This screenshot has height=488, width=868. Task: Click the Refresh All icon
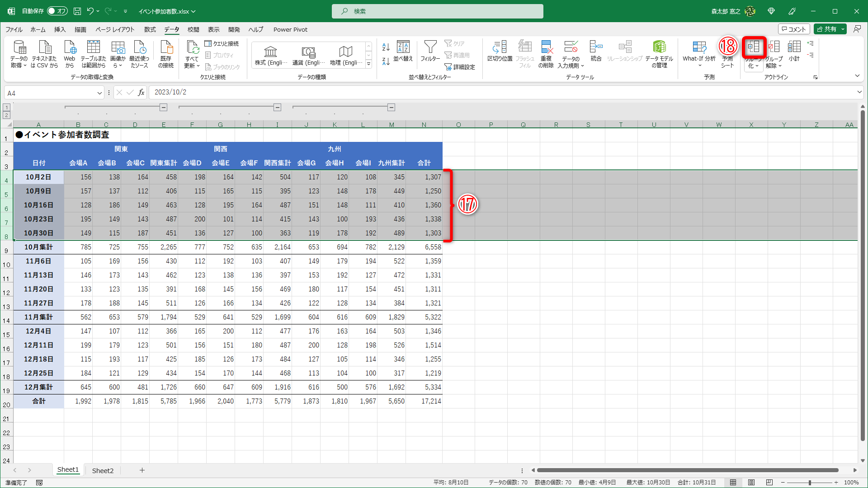192,47
